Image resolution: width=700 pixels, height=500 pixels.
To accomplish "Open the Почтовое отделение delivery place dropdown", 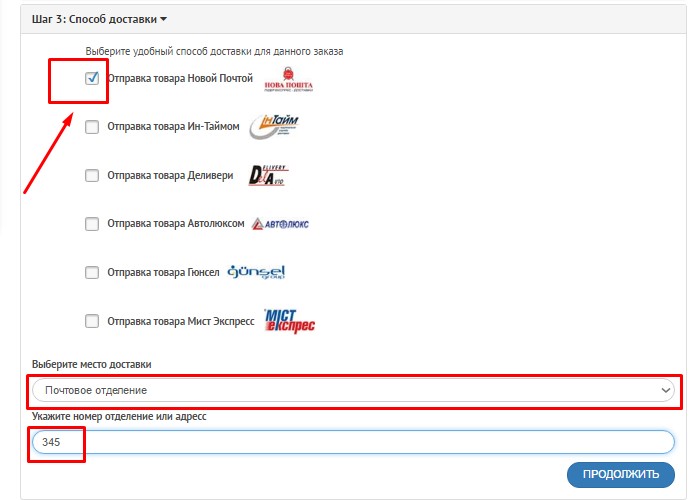I will [353, 390].
